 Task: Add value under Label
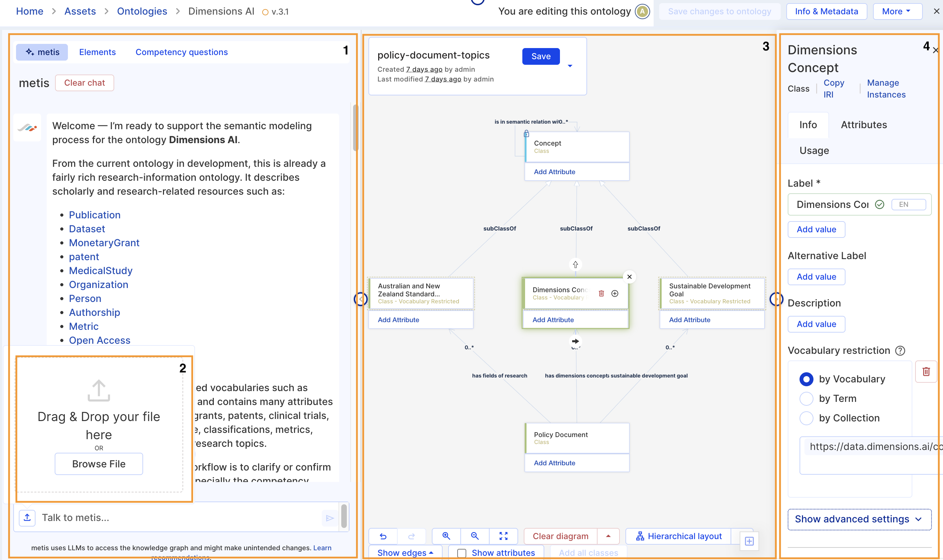coord(816,230)
